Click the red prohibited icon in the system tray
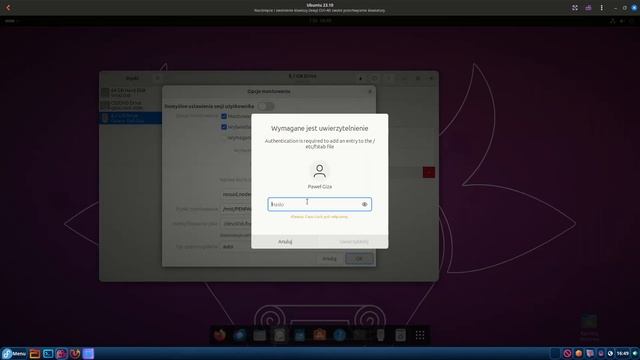640x360 pixels. [x=567, y=353]
